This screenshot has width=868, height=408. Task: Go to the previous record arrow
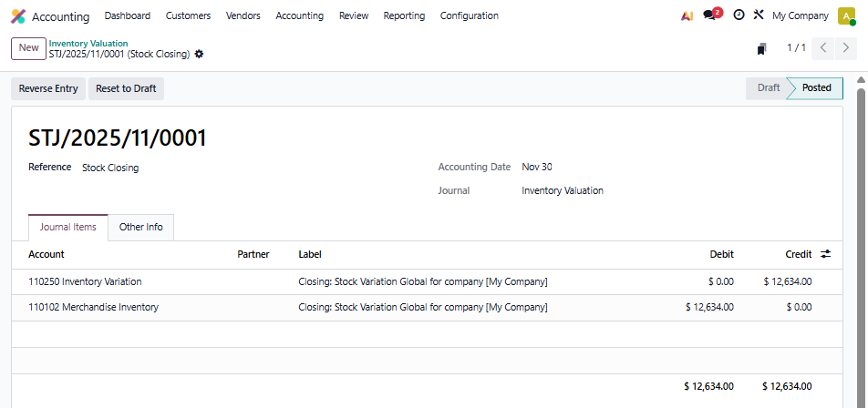click(x=823, y=48)
